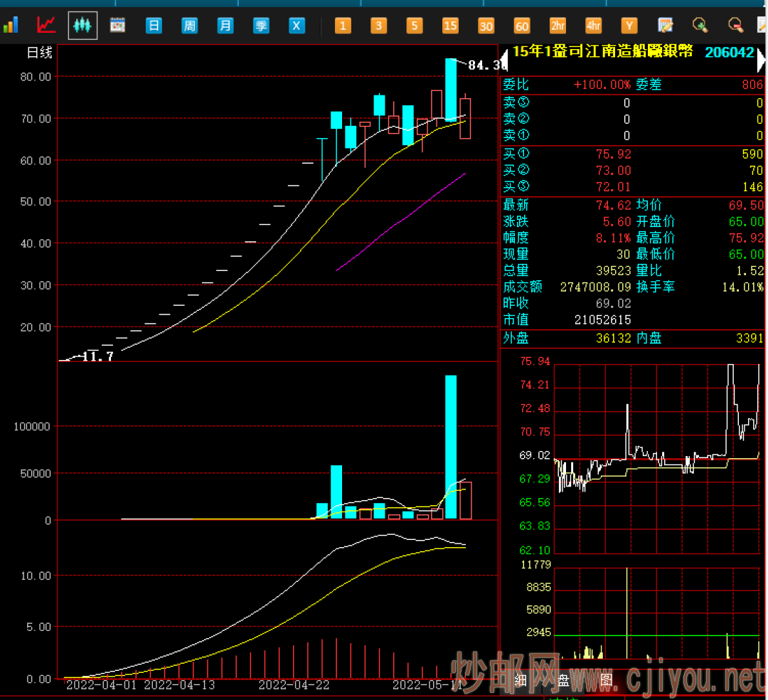Open the calendar icon in toolbar
Image resolution: width=768 pixels, height=700 pixels.
117,26
